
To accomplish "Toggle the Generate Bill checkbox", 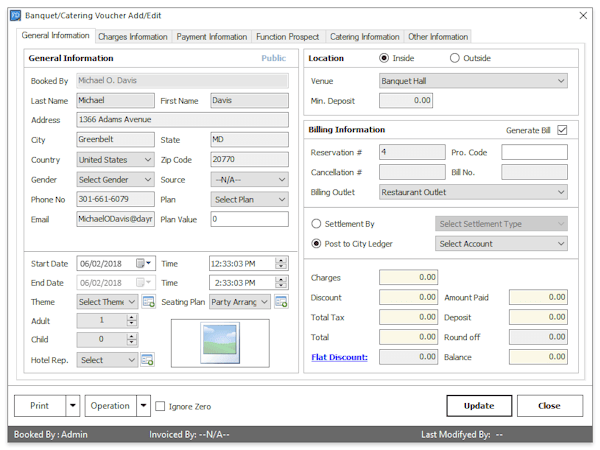I will [x=562, y=130].
